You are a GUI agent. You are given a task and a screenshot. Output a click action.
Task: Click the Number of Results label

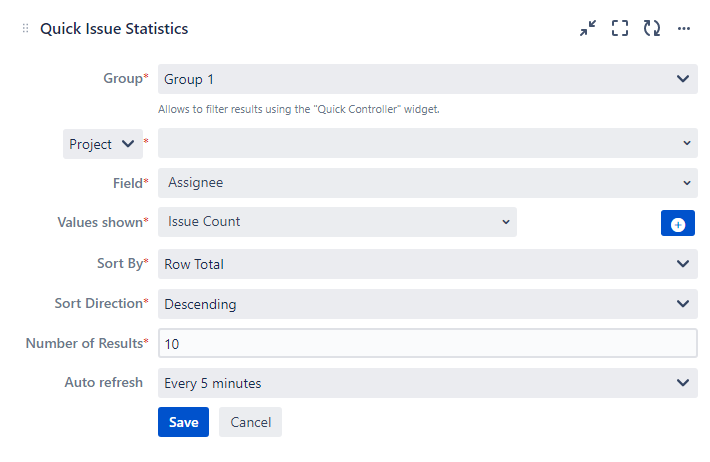coord(85,344)
